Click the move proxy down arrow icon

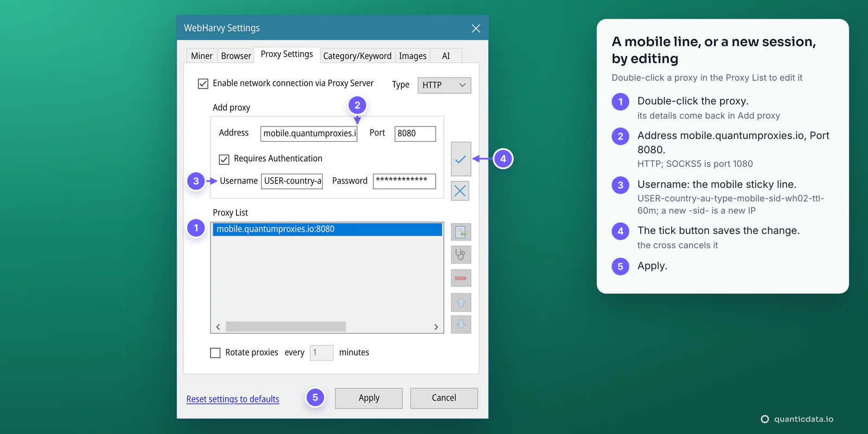pyautogui.click(x=461, y=324)
